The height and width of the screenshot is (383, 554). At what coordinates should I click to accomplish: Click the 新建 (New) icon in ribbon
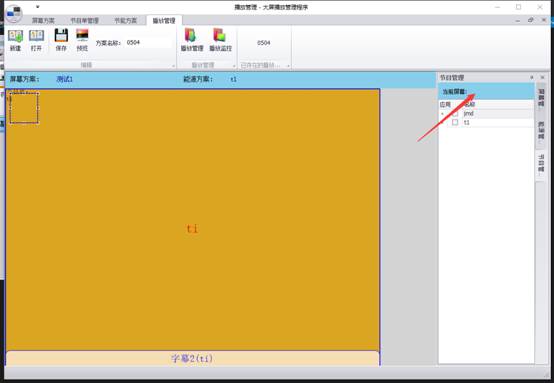pyautogui.click(x=15, y=40)
